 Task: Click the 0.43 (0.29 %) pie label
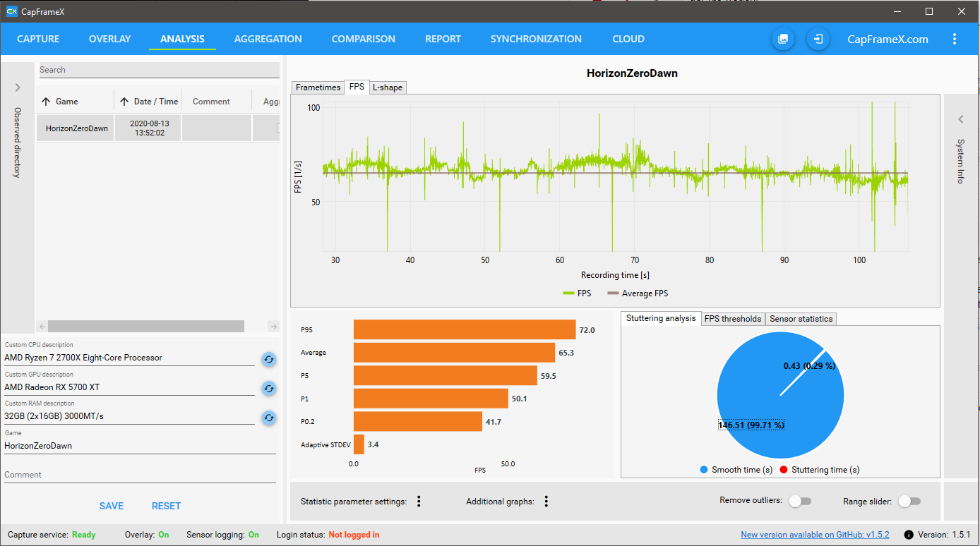coord(809,366)
